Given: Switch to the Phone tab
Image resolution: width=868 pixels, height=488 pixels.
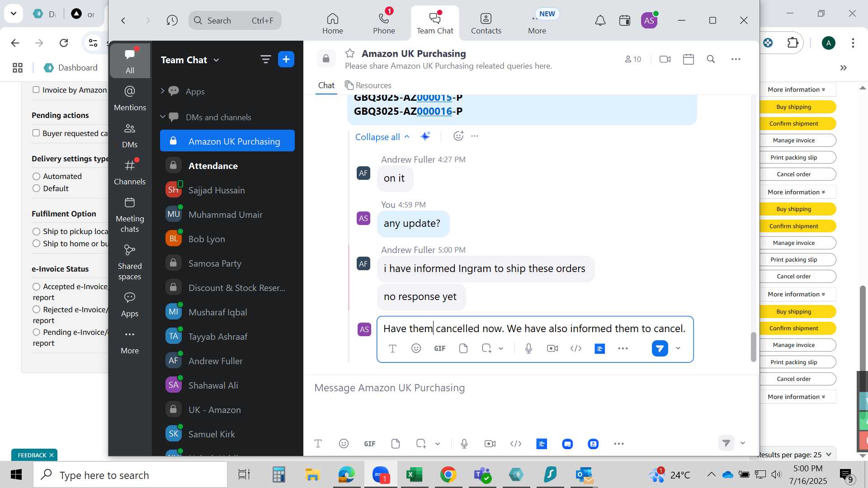Looking at the screenshot, I should point(384,23).
